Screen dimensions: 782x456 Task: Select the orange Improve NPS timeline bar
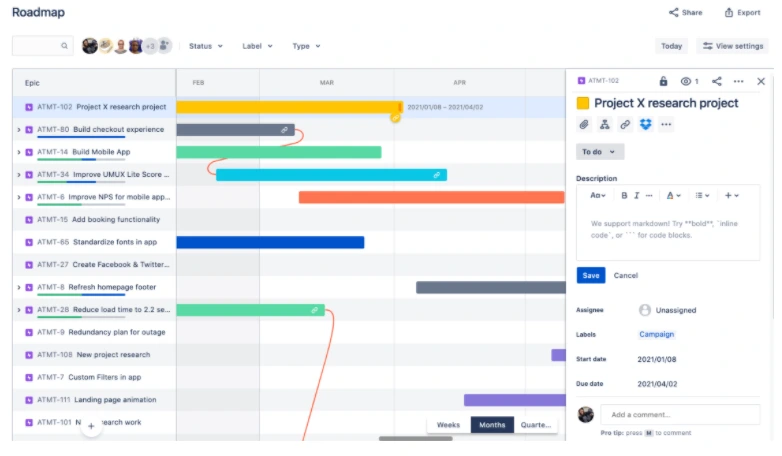pyautogui.click(x=431, y=197)
